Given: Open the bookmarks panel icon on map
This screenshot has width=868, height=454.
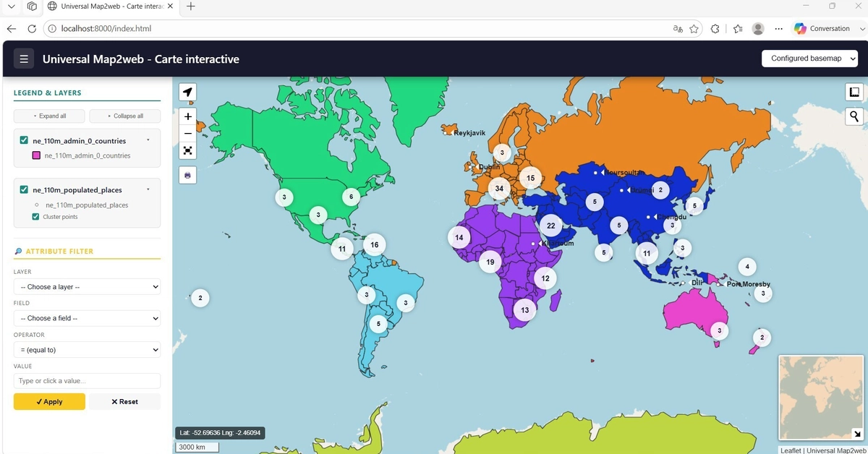Looking at the screenshot, I should [x=854, y=92].
